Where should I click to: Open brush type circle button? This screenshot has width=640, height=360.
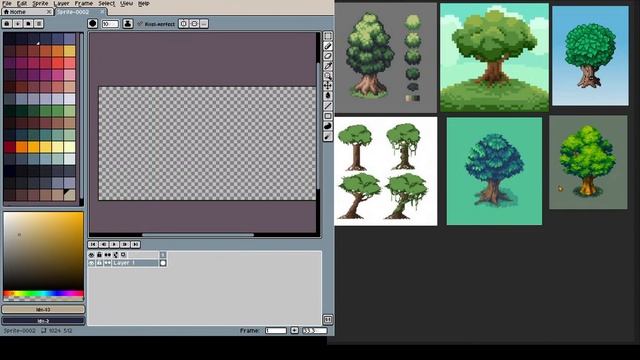pyautogui.click(x=93, y=24)
